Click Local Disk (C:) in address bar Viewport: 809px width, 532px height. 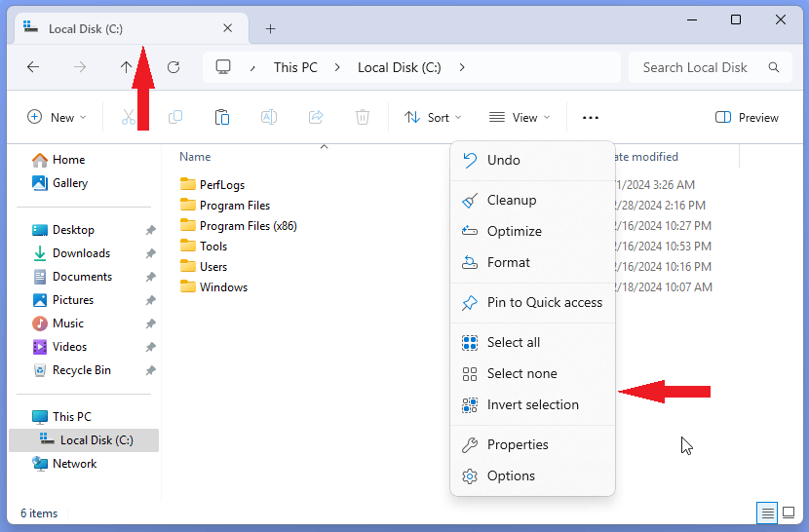[x=400, y=67]
